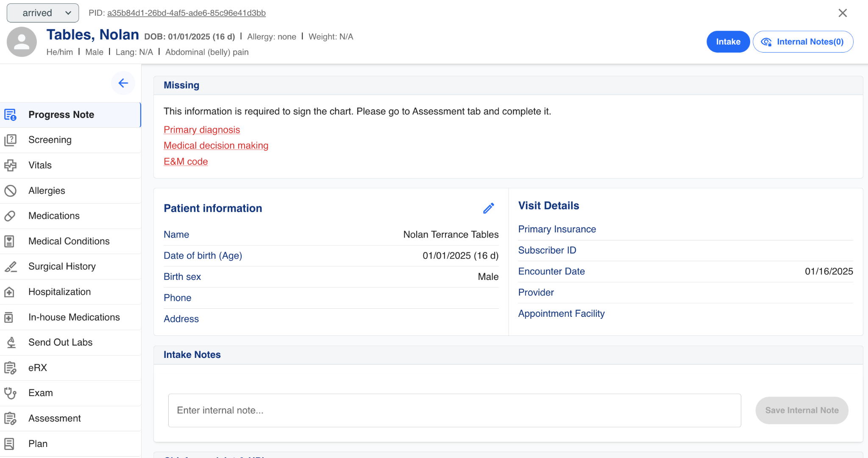868x458 pixels.
Task: Click the Send Out Labs microscope icon
Action: pyautogui.click(x=11, y=342)
